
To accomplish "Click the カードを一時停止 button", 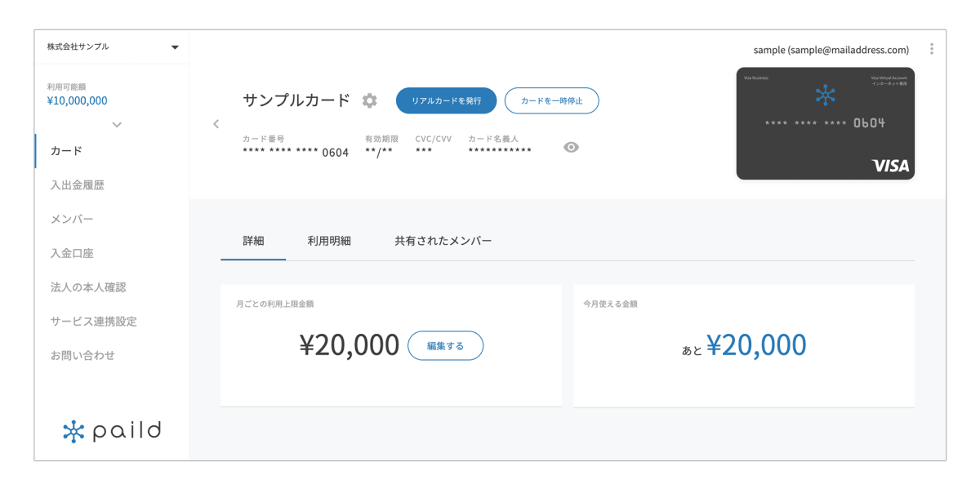I will [x=552, y=100].
